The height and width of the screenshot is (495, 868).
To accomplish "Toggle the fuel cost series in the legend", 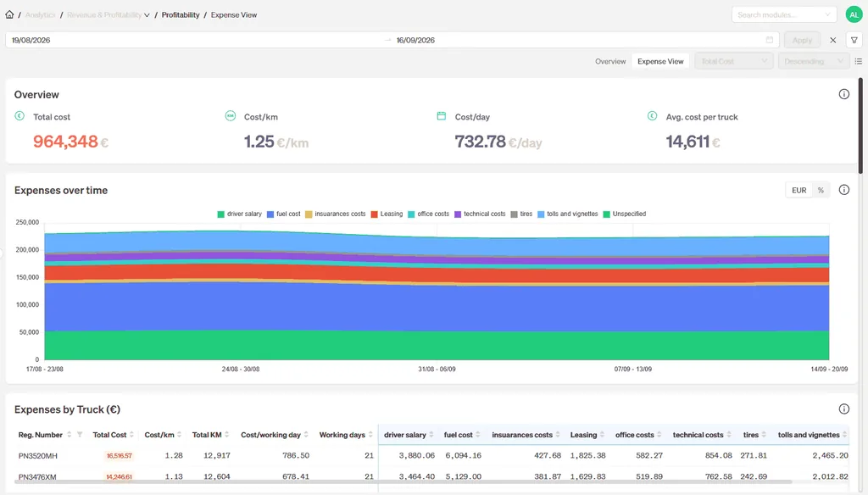I will tap(283, 214).
